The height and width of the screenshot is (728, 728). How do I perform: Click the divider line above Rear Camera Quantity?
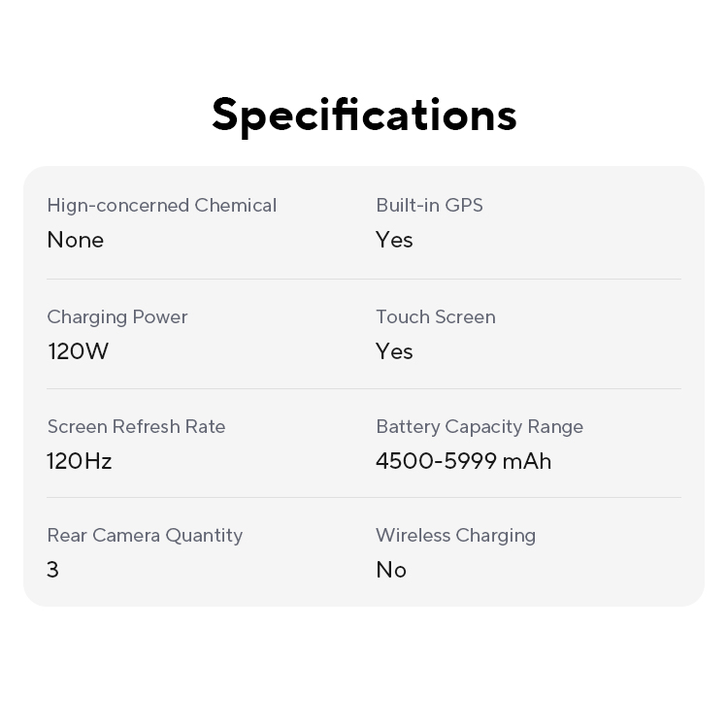pyautogui.click(x=364, y=498)
